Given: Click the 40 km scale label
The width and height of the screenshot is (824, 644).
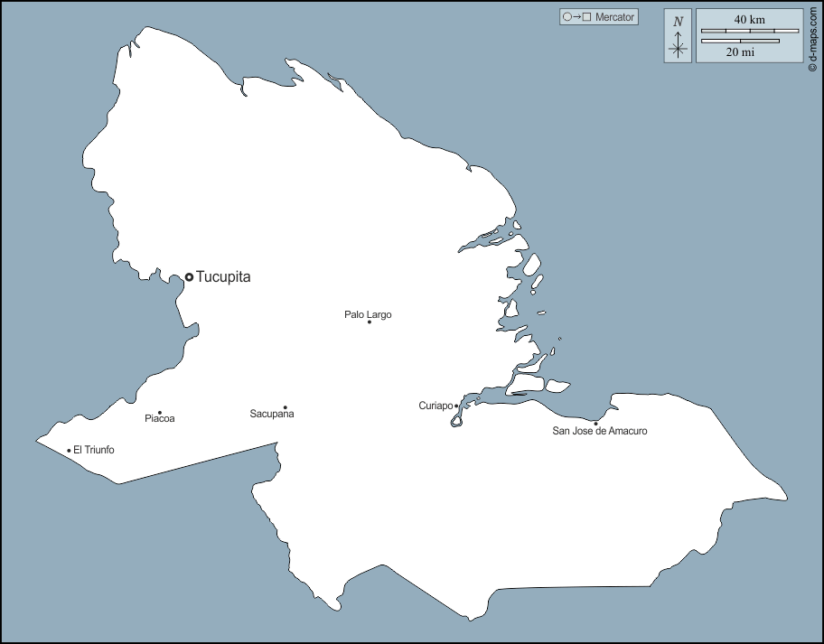Looking at the screenshot, I should (x=749, y=20).
